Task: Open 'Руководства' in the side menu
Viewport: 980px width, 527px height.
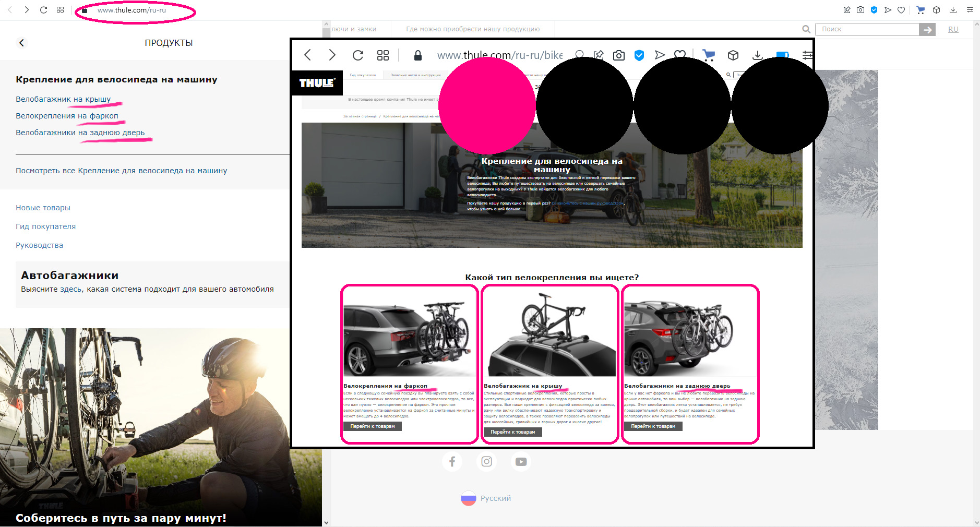Action: click(x=39, y=245)
